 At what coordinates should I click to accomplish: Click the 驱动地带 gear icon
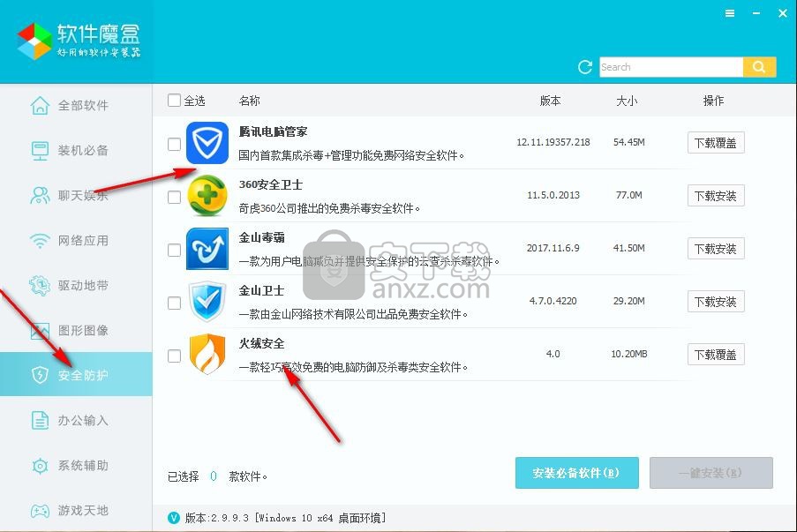click(40, 286)
